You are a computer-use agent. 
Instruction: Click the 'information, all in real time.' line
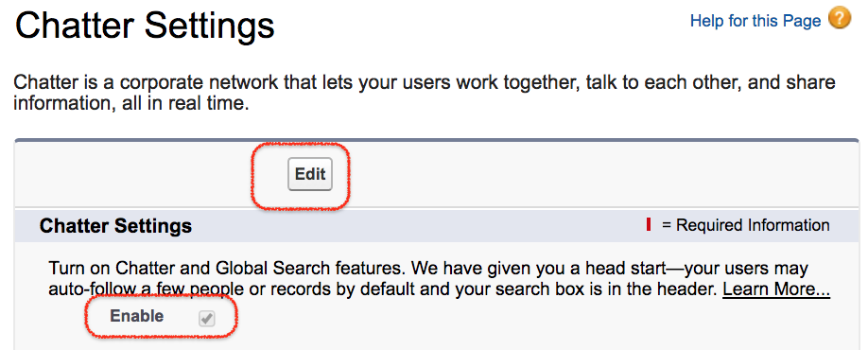pos(130,103)
